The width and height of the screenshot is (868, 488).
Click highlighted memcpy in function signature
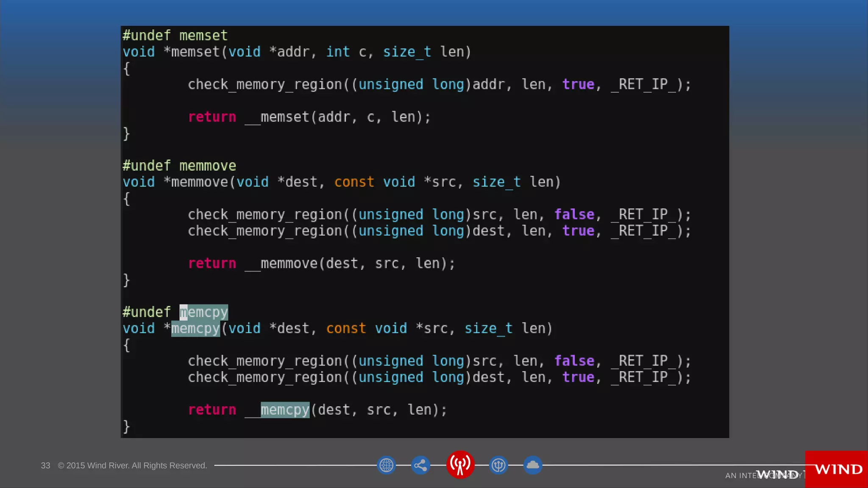195,328
